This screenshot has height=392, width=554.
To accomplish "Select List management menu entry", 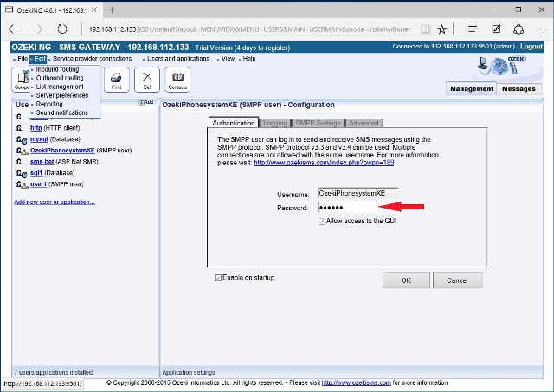I will [x=60, y=87].
